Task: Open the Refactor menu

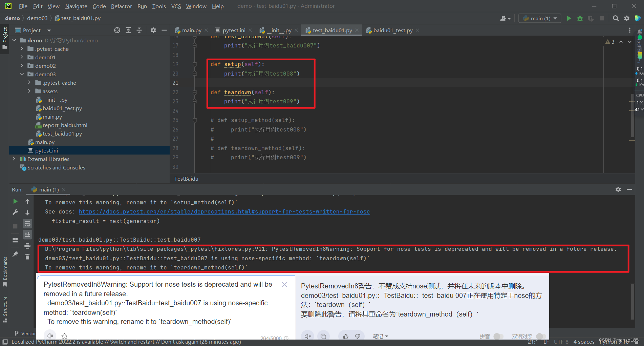Action: coord(121,6)
